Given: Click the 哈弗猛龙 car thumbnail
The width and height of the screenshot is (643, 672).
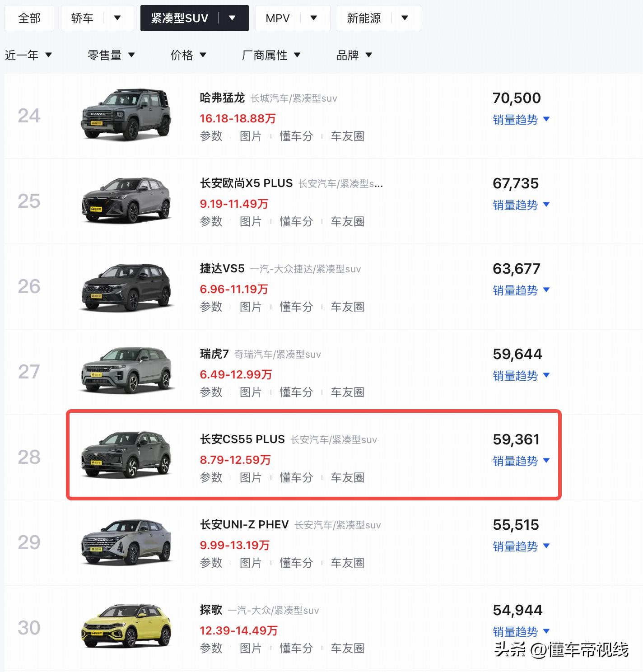Looking at the screenshot, I should pyautogui.click(x=126, y=115).
